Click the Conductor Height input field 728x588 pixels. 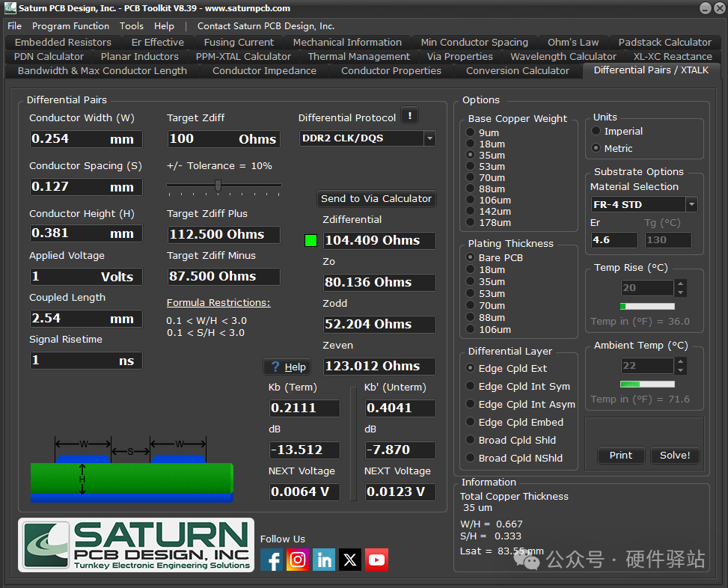(x=86, y=233)
